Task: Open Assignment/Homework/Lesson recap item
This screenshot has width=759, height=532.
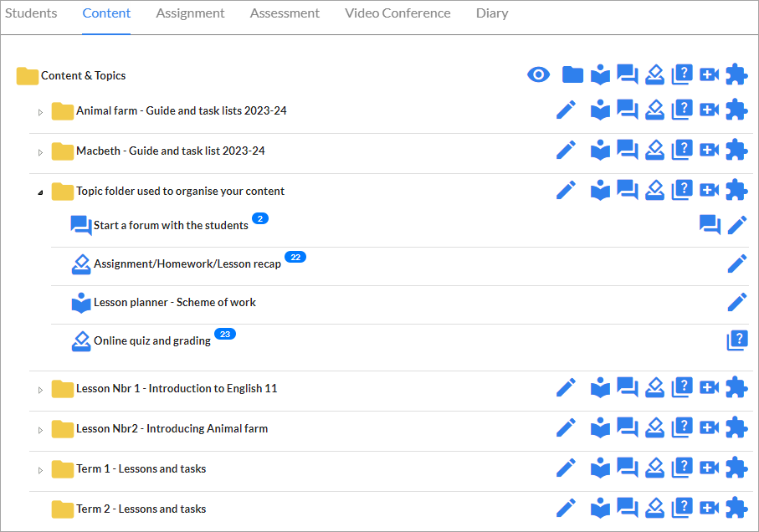Action: tap(187, 264)
